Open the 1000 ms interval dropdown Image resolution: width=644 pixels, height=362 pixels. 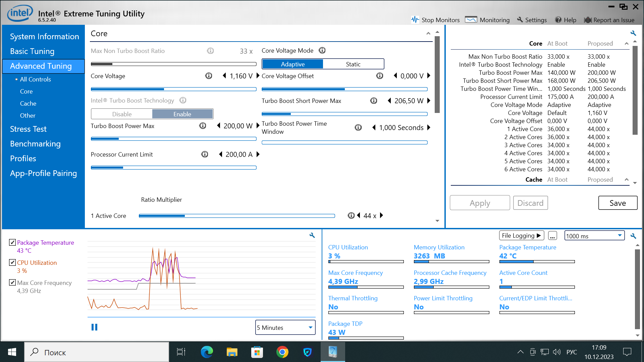(594, 236)
